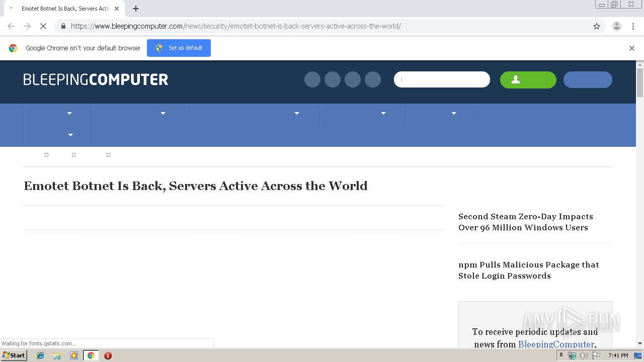Click the scrollbar down arrow

640,343
